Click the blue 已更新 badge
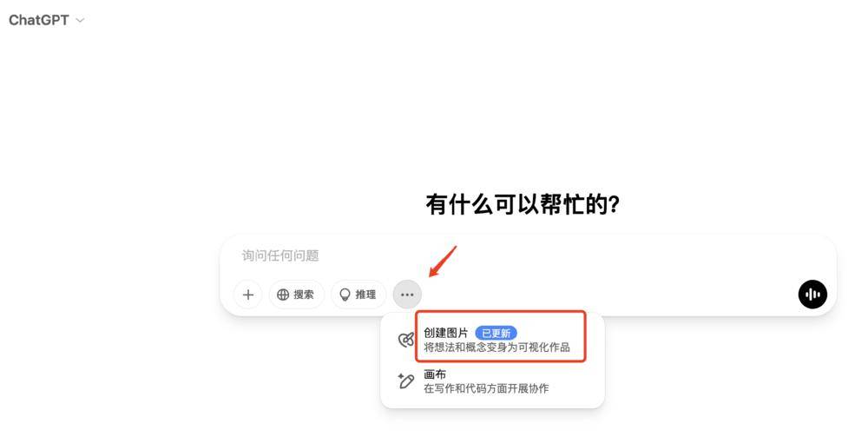This screenshot has width=868, height=437. [x=496, y=333]
